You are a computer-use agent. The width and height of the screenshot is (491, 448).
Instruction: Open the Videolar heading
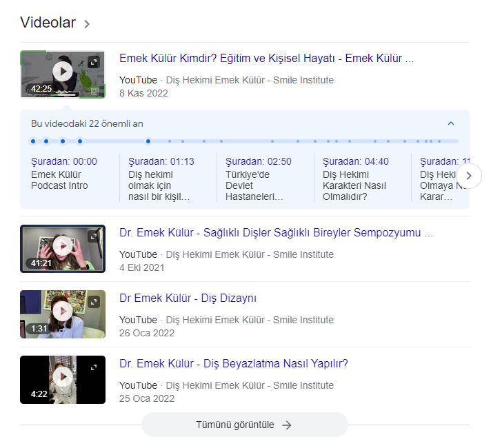tap(48, 23)
